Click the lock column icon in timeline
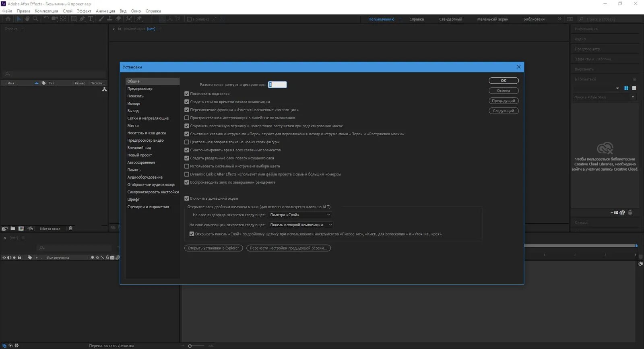The height and width of the screenshot is (349, 644). click(19, 258)
